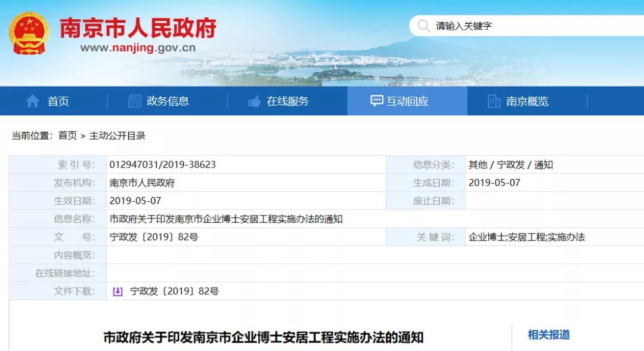Click the national emblem logo
This screenshot has width=644, height=351.
click(29, 33)
